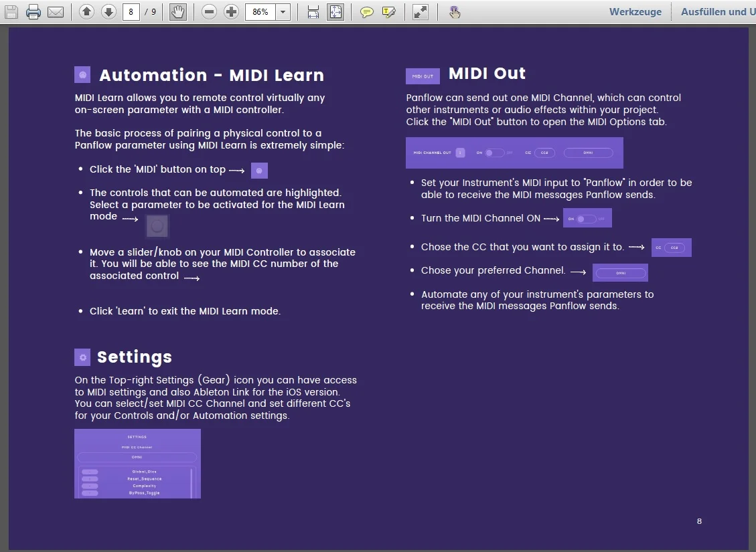Viewport: 756px width, 552px height.
Task: Click the ON/OFF switch image after Turn MIDI Channel ON
Action: coord(587,218)
